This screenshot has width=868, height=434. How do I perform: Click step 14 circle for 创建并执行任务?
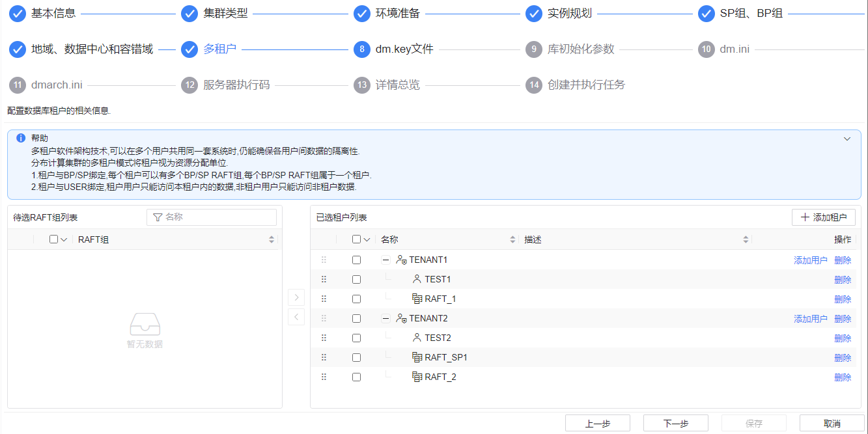(x=534, y=85)
